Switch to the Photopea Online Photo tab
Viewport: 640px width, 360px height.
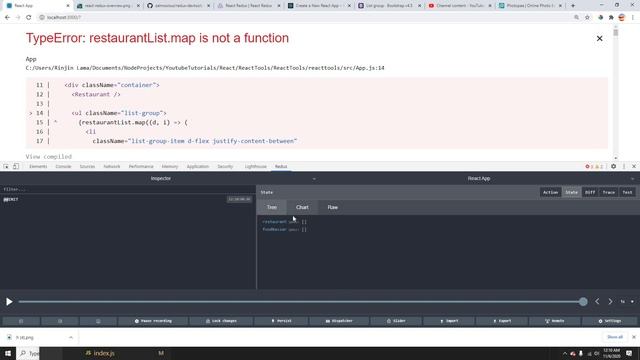(x=530, y=6)
